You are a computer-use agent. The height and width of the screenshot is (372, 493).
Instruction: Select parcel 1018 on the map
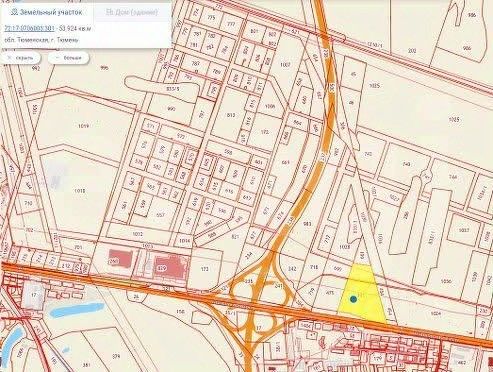pyautogui.click(x=80, y=191)
